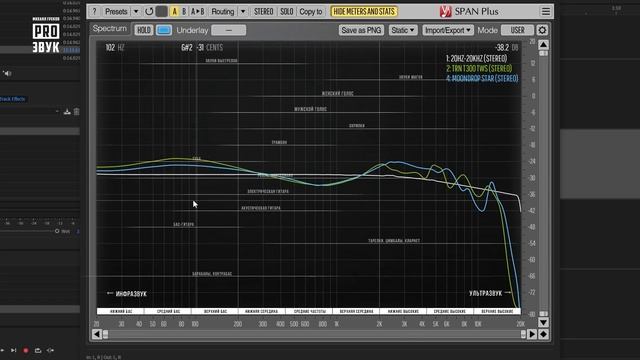Select legend entry 2: TRN T300 TWS
The width and height of the screenshot is (640, 360).
pos(479,68)
